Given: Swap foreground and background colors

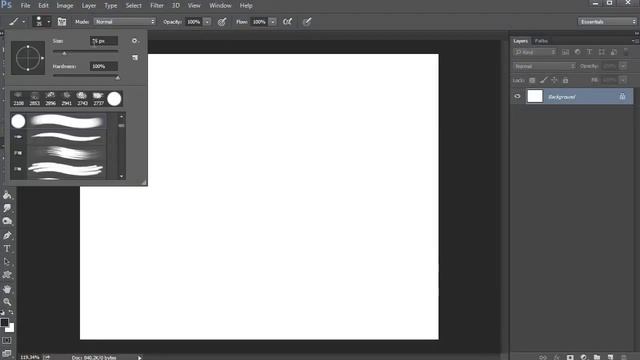Looking at the screenshot, I should (x=11, y=312).
